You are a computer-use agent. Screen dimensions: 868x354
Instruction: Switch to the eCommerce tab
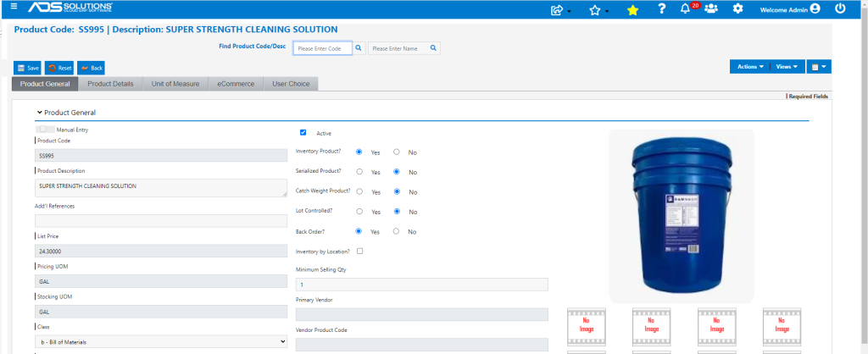[236, 84]
